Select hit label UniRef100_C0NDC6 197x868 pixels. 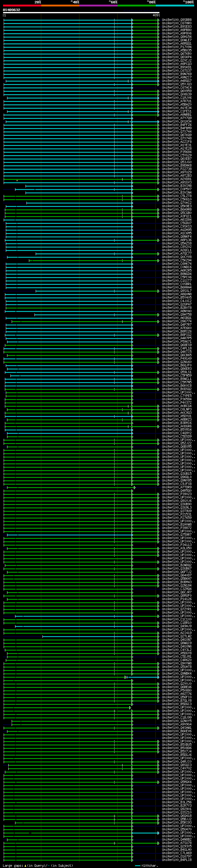[x=176, y=267]
